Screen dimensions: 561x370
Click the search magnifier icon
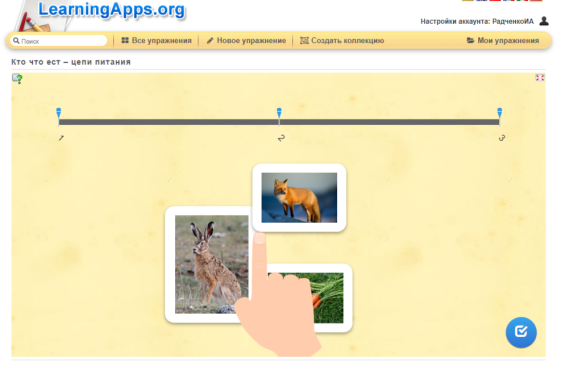click(16, 41)
